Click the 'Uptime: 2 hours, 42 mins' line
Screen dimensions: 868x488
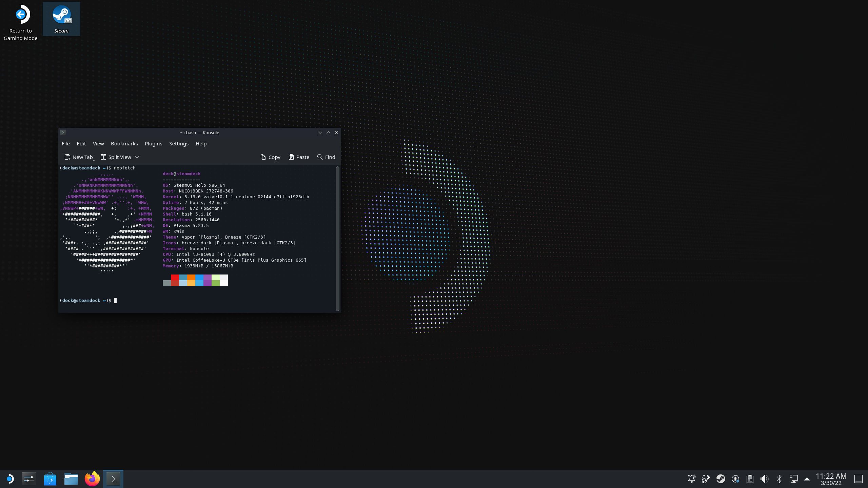pyautogui.click(x=195, y=203)
